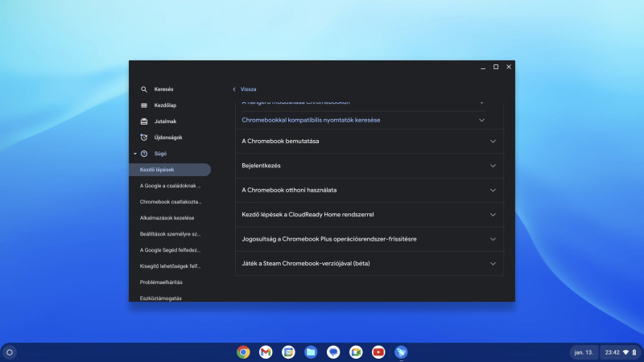Image resolution: width=644 pixels, height=362 pixels.
Task: Select Kezdő lépések in sidebar
Action: (170, 170)
